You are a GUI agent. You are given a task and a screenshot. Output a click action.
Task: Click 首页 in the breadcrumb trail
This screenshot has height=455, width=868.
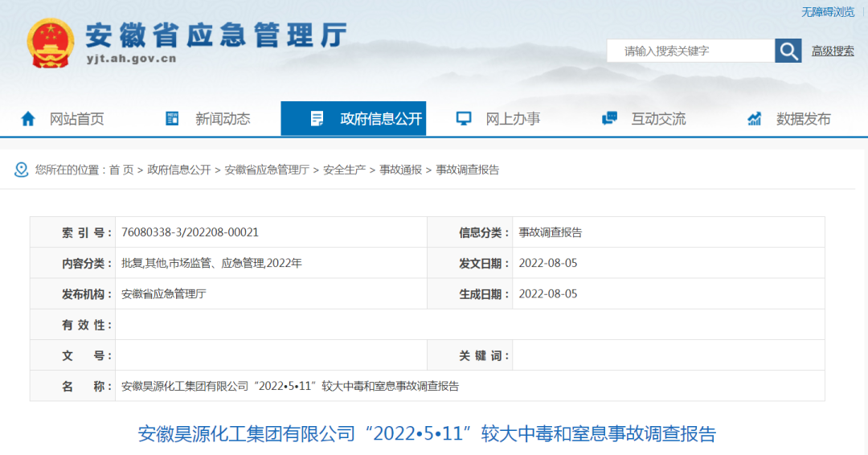[121, 170]
